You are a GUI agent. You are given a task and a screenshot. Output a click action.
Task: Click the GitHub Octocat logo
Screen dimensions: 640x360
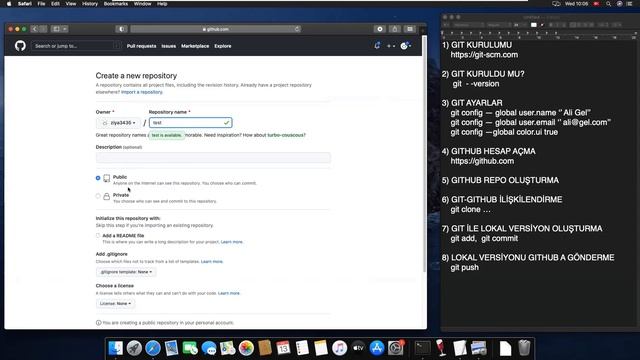click(x=20, y=46)
